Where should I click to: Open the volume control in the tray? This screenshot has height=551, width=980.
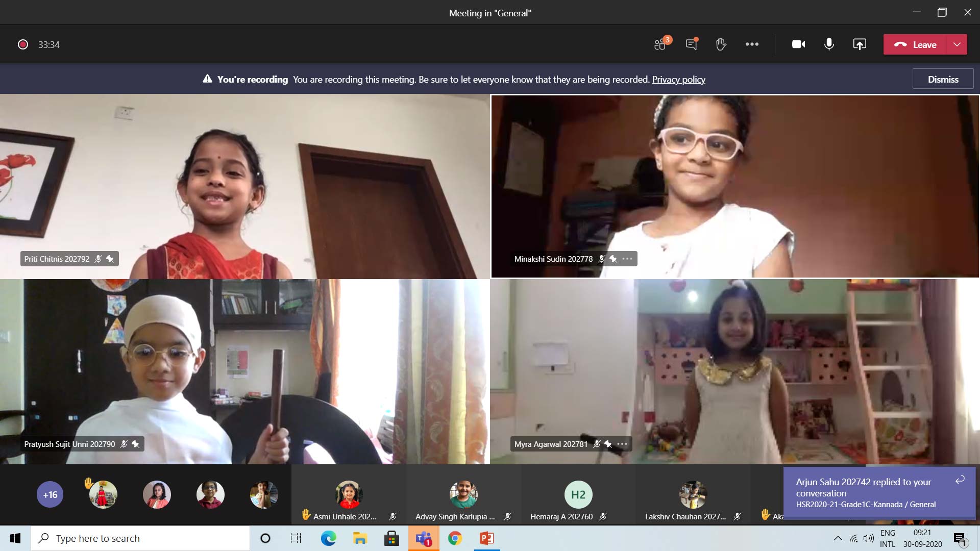[x=868, y=538]
